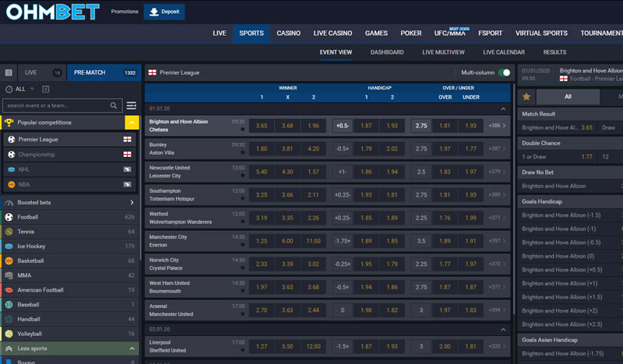Click the search event or team field
The width and height of the screenshot is (623, 364).
click(62, 106)
